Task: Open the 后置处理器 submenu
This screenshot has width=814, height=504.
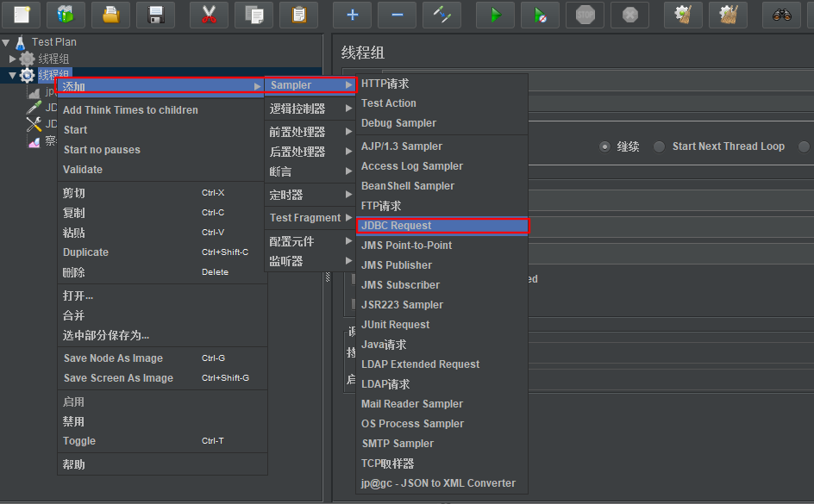Action: pyautogui.click(x=310, y=152)
